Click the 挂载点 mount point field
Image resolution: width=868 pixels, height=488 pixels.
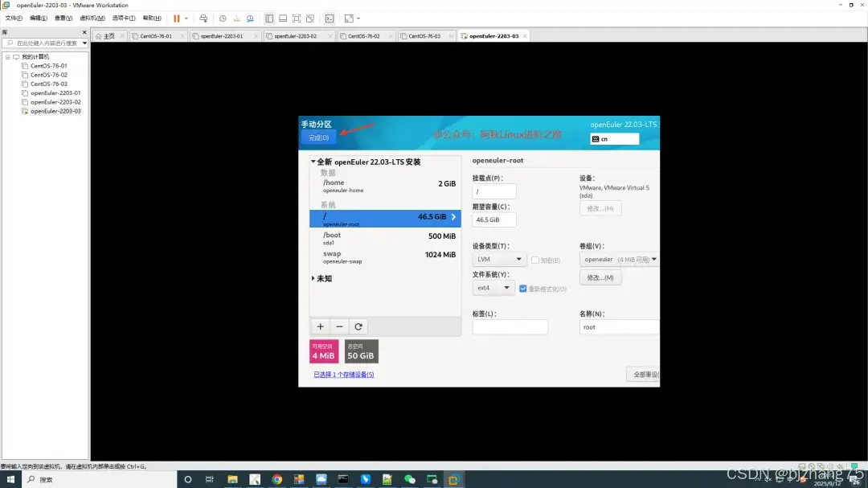pyautogui.click(x=493, y=191)
